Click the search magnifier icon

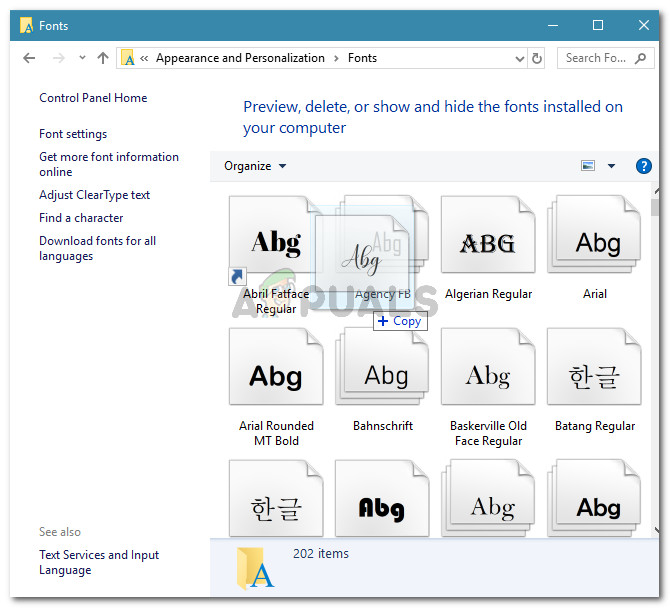(x=640, y=58)
